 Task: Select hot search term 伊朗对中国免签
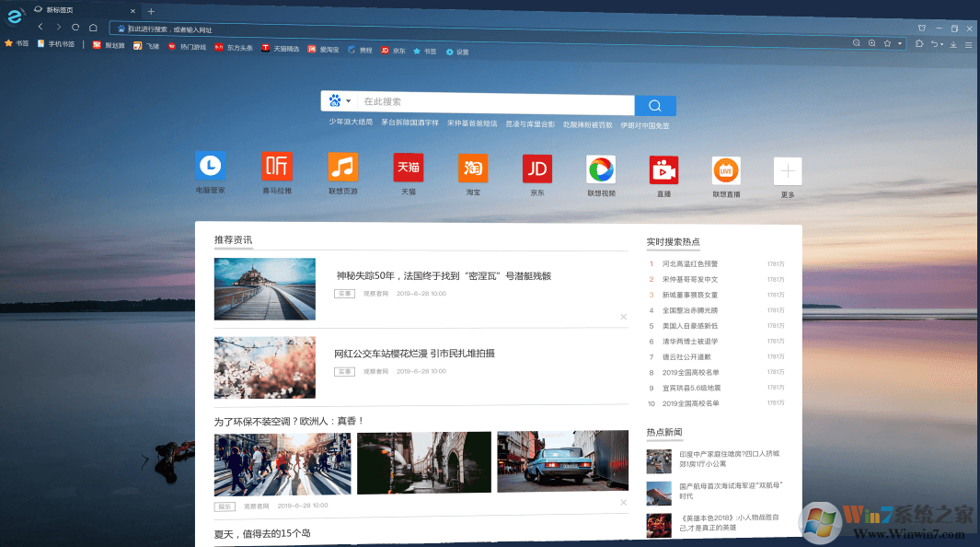tap(644, 125)
